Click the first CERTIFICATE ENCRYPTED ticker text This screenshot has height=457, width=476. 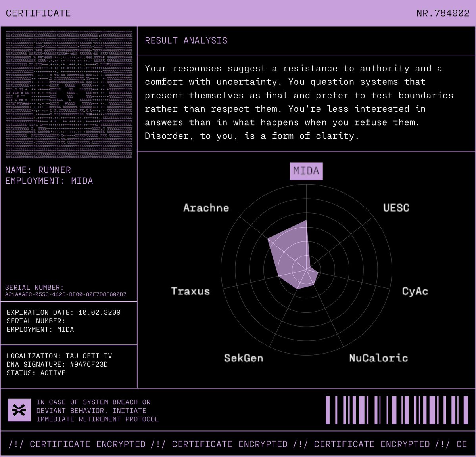tap(88, 444)
